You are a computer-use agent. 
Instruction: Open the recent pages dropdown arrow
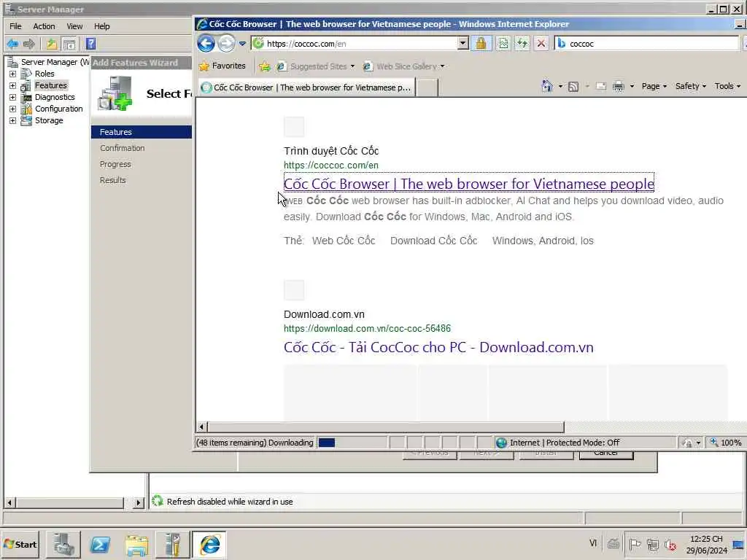242,44
